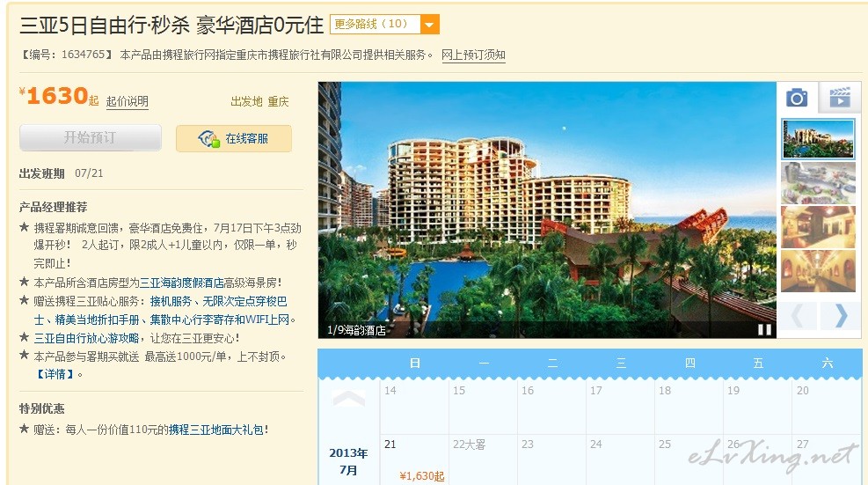Screen dimensions: 868x485
Task: Click the 特别优惠 heading
Action: pyautogui.click(x=42, y=408)
